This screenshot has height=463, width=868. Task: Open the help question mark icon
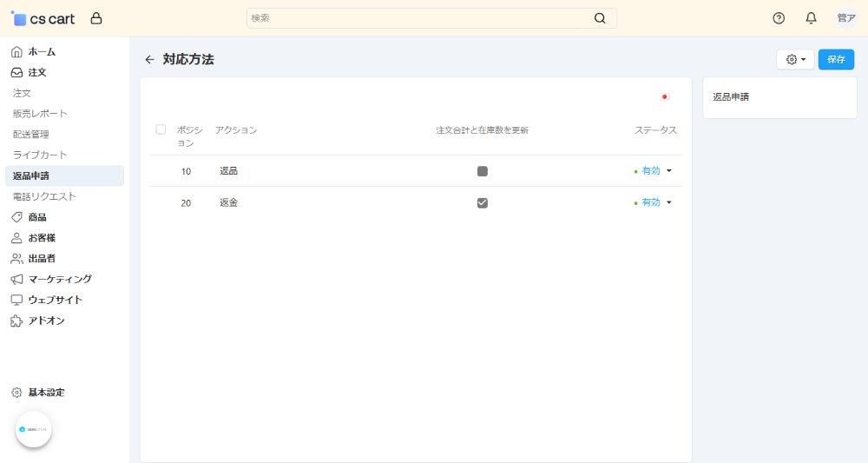(779, 18)
